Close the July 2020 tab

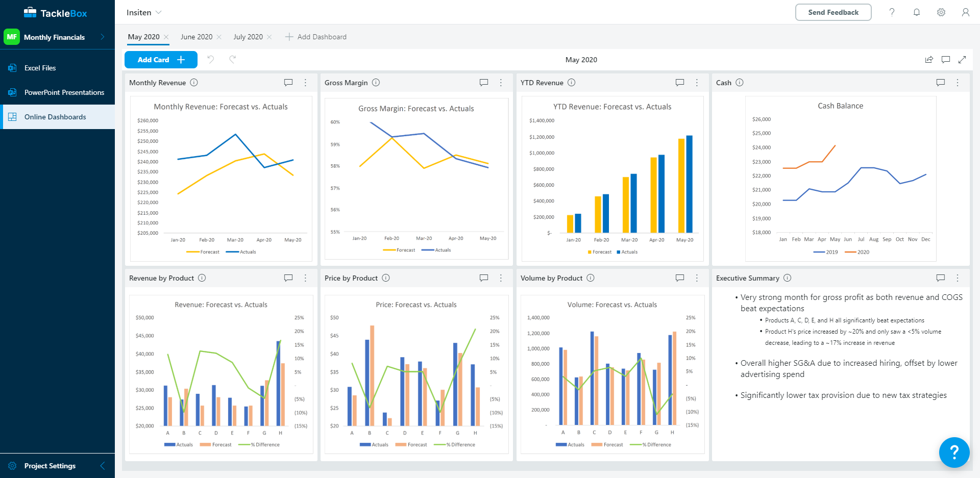click(269, 37)
